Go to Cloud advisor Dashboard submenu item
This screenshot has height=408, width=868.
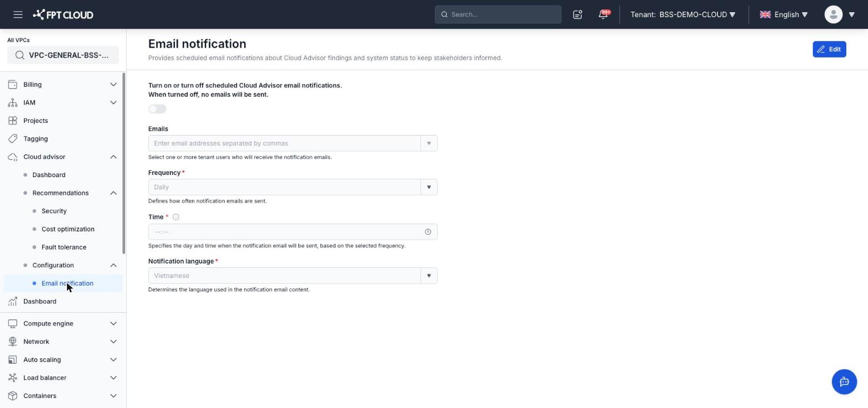coord(49,175)
